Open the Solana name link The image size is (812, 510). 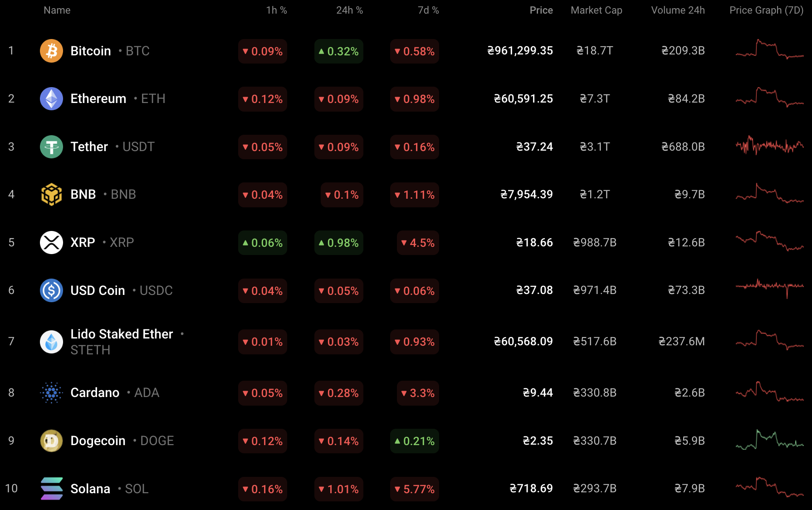(x=90, y=489)
